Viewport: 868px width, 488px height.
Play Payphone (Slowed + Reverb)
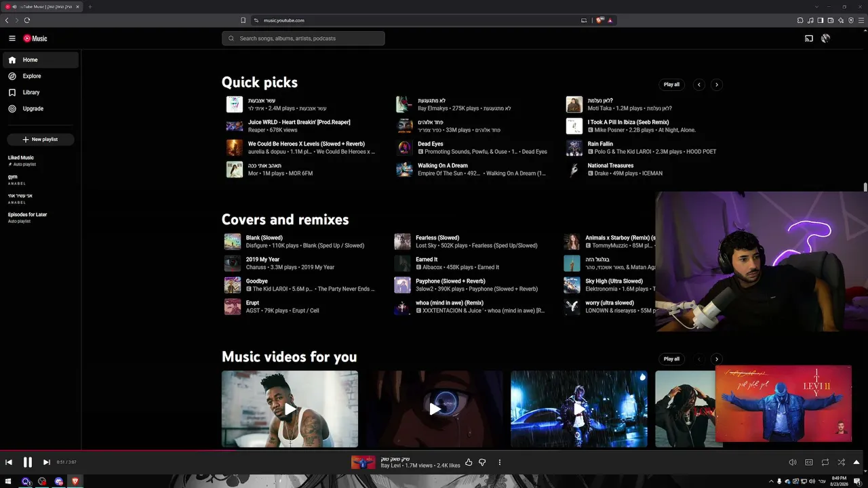tap(451, 281)
